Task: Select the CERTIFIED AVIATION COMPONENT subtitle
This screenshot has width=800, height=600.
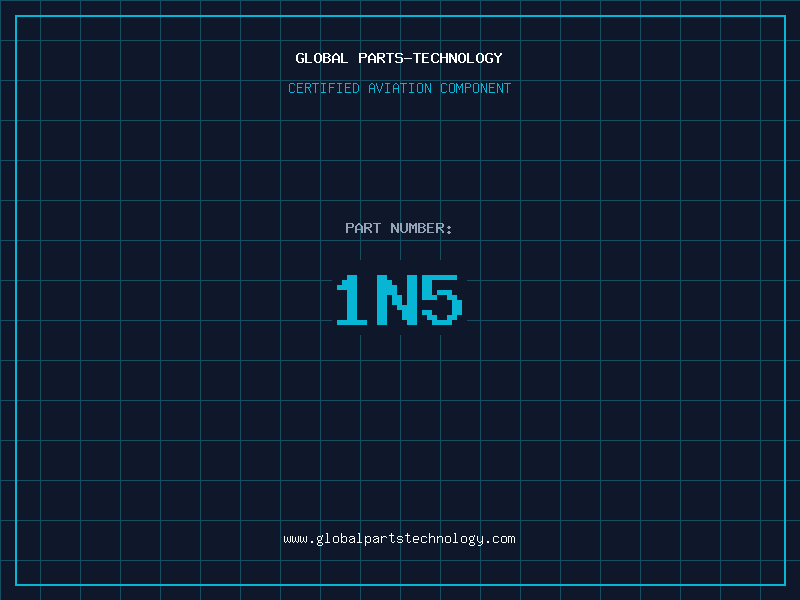Action: click(x=399, y=89)
